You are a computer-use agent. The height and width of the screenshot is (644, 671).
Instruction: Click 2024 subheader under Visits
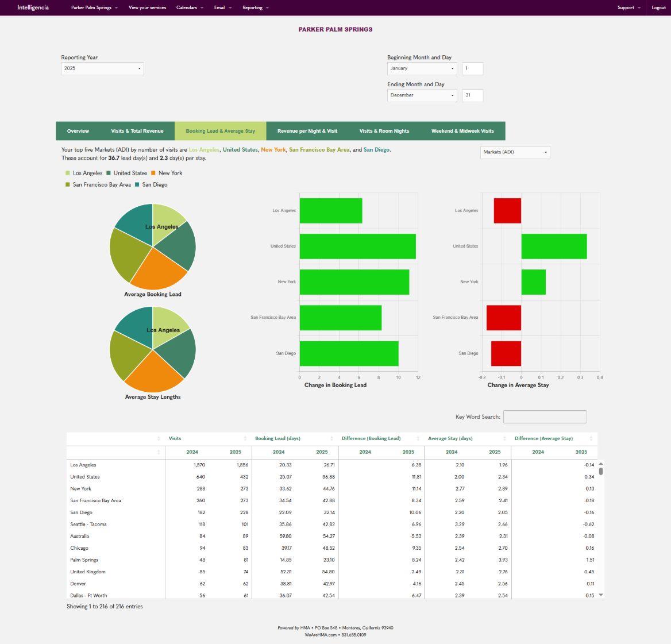click(x=192, y=452)
